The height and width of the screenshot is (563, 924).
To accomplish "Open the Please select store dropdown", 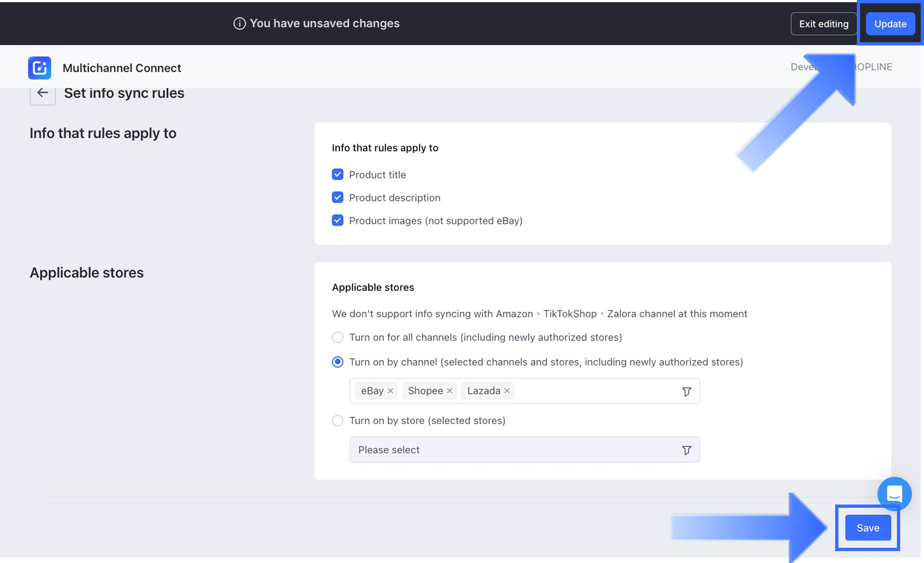I will click(x=515, y=450).
